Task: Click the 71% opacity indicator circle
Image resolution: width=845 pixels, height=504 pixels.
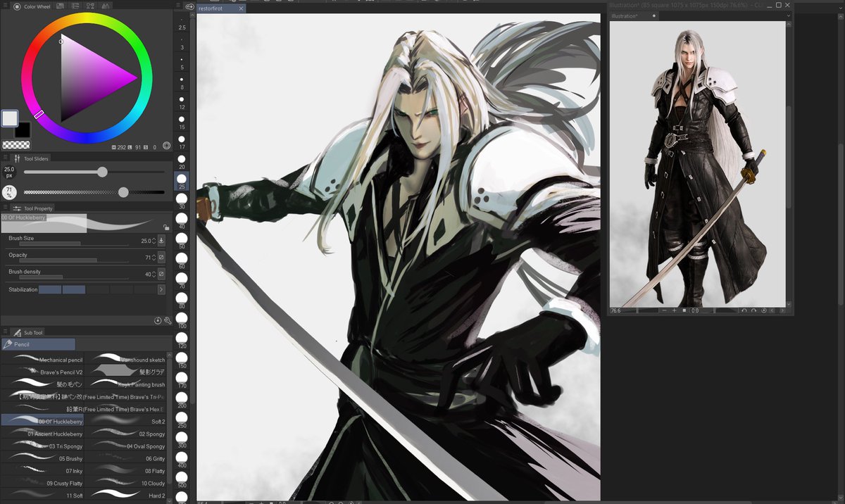Action: tap(9, 191)
